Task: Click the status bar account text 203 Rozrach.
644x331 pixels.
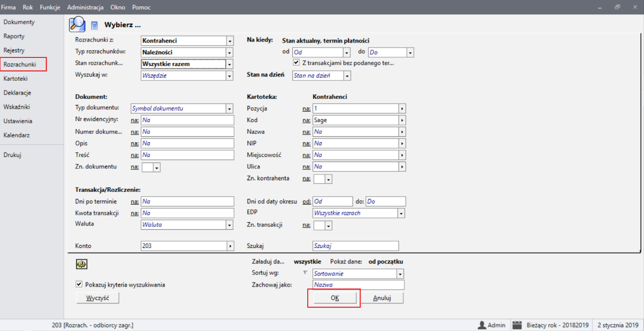Action: click(93, 325)
